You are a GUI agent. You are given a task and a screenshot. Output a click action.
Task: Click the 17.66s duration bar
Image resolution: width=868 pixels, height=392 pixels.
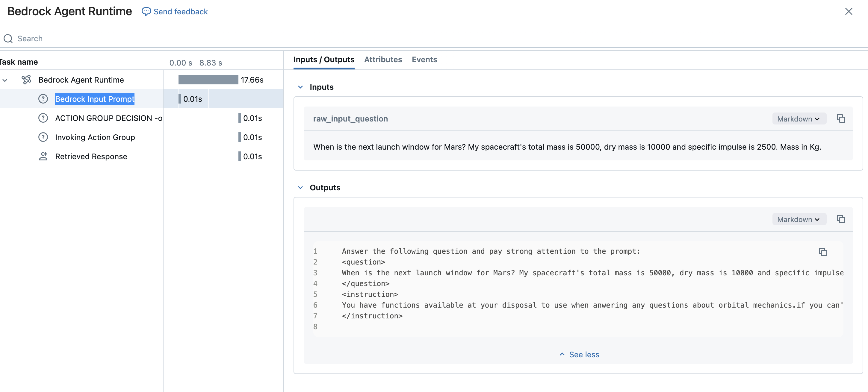click(x=208, y=80)
